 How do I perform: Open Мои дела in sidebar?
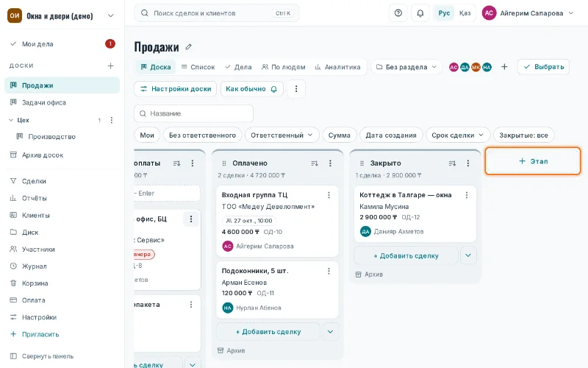point(62,44)
